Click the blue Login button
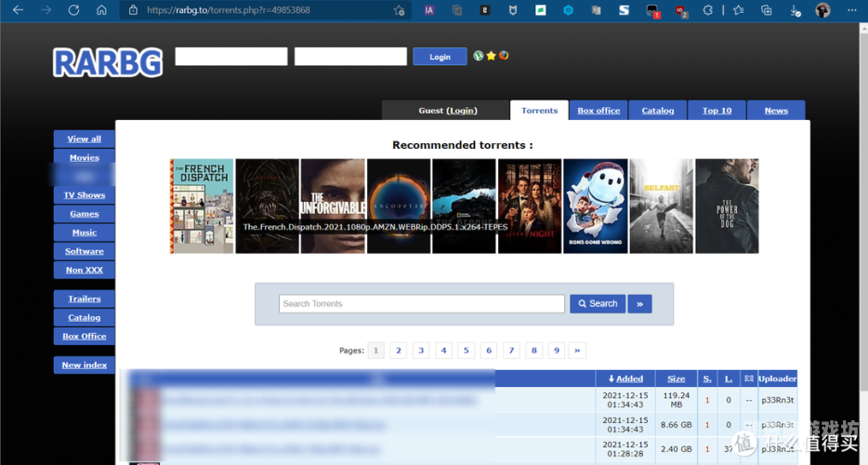Viewport: 868px width, 465px height. tap(440, 57)
